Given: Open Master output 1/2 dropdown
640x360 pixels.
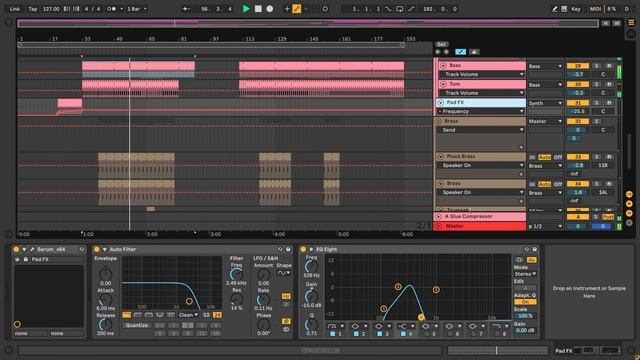Looking at the screenshot, I should point(545,226).
